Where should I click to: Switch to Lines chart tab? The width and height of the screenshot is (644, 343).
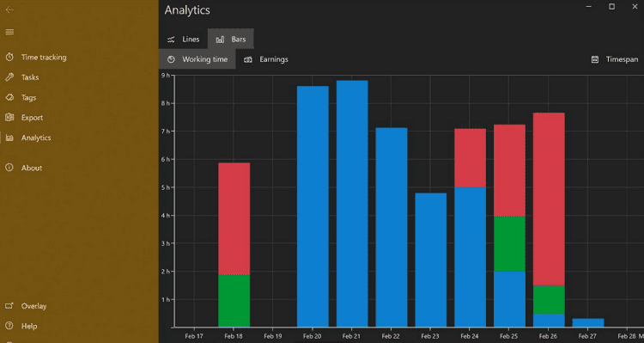point(183,40)
